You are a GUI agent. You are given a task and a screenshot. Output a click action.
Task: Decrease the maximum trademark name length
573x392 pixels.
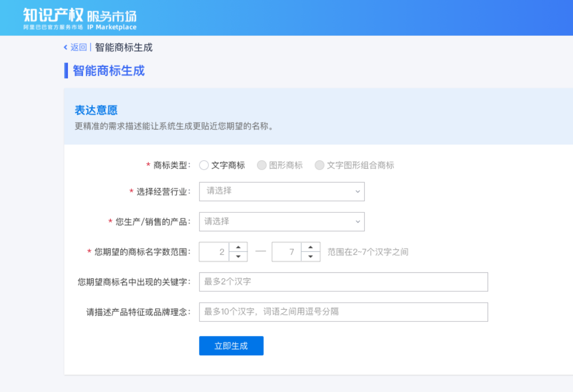[311, 256]
